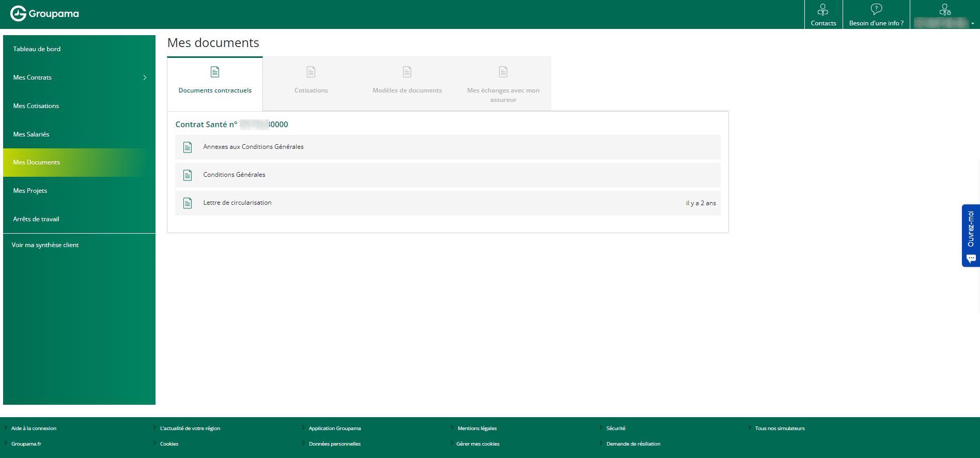Image resolution: width=980 pixels, height=458 pixels.
Task: Open Annexes aux Conditions Générales document
Action: coord(448,147)
